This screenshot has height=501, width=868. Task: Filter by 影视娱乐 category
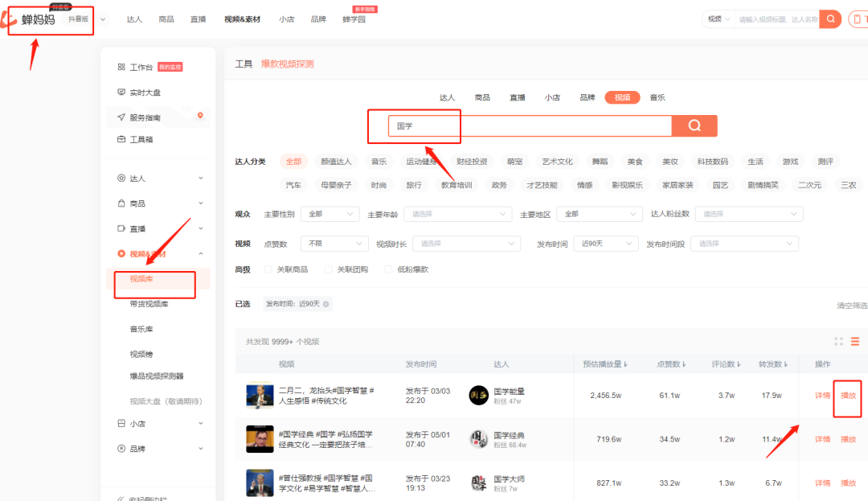pos(627,185)
